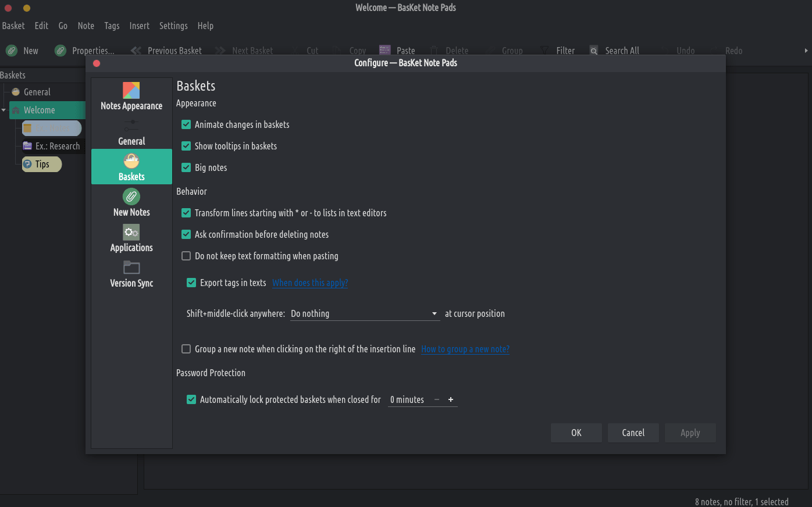
Task: Open the Shift+middle-click action dropdown
Action: point(364,314)
